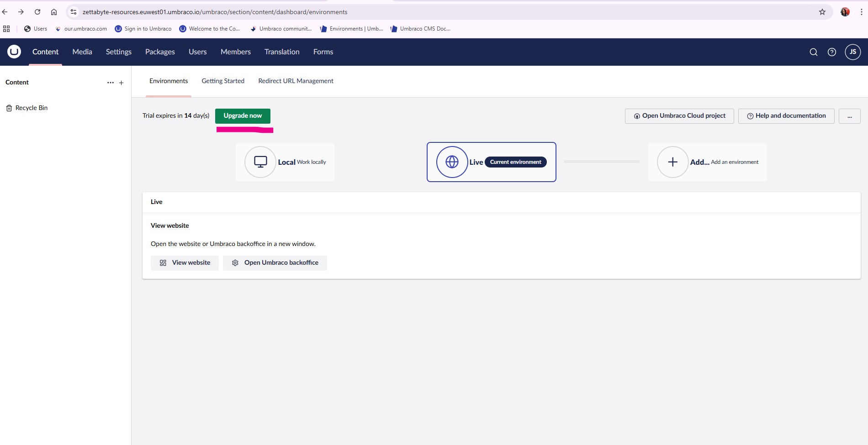Click the browser address bar URL
Viewport: 868px width, 445px height.
tap(215, 12)
